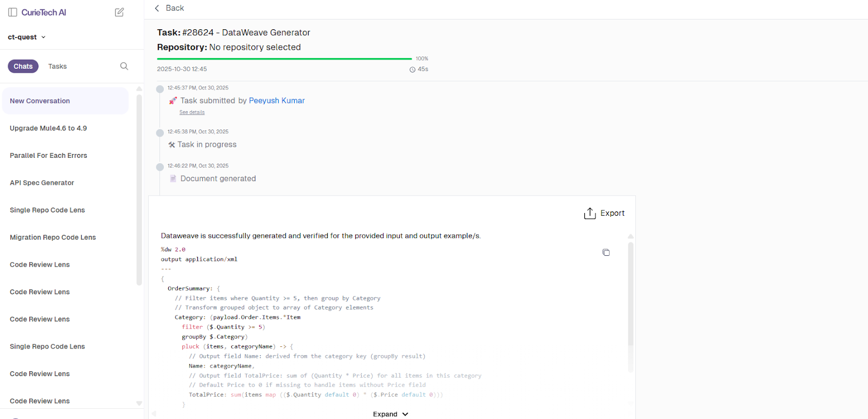Select the API Spec Generator conversation
This screenshot has height=419, width=868.
click(42, 183)
